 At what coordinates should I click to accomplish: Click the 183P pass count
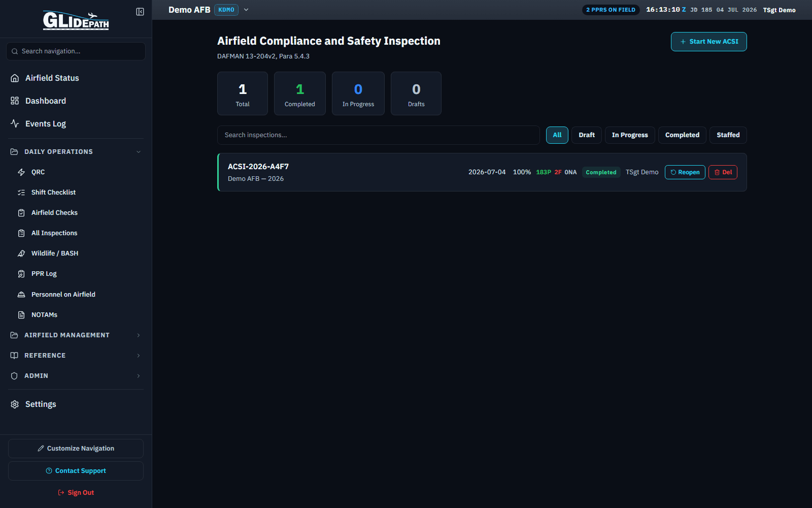[x=544, y=172]
